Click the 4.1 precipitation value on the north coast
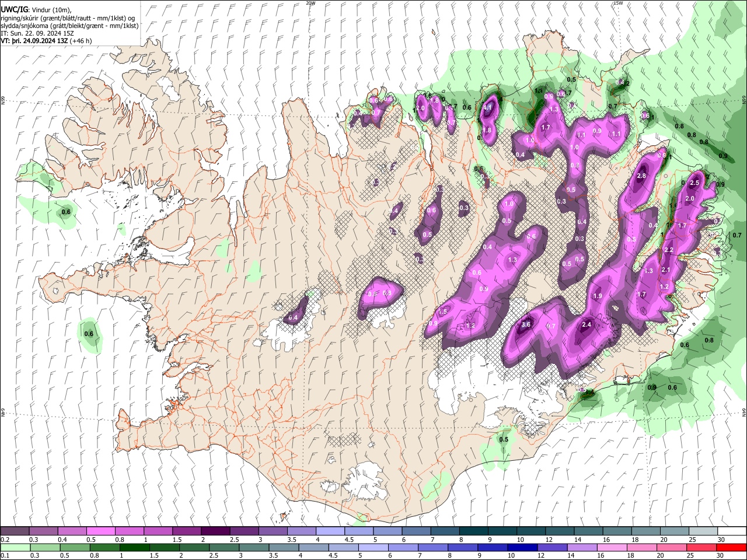This screenshot has height=560, width=747. click(488, 107)
